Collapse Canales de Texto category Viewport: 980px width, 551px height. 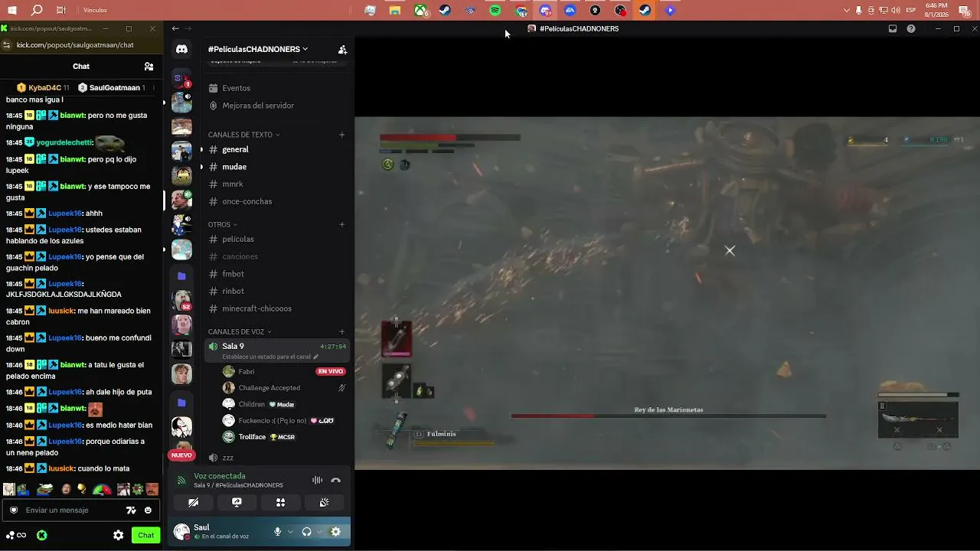[x=243, y=135]
